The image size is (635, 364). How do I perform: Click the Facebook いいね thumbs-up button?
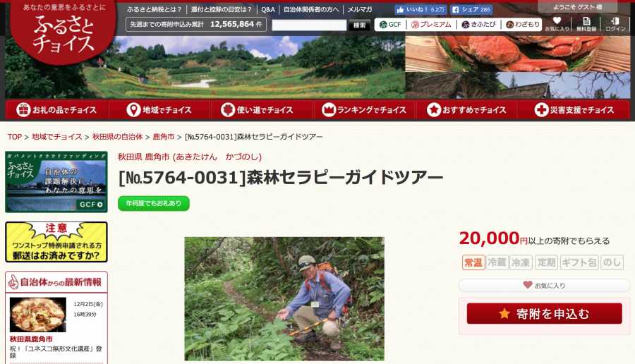[421, 10]
